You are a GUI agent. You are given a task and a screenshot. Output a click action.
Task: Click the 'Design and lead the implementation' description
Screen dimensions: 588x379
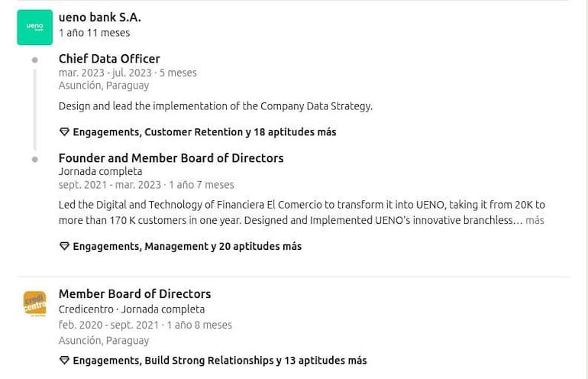click(x=215, y=106)
